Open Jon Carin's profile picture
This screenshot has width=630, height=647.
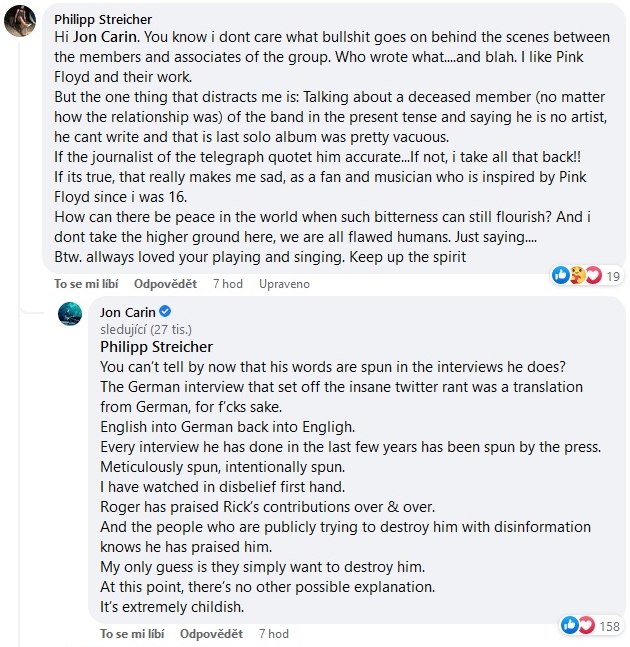[69, 313]
